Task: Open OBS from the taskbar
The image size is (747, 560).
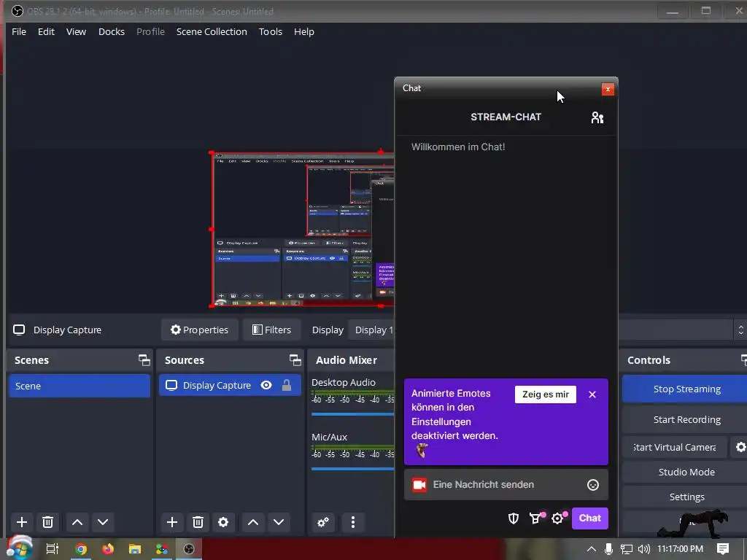Action: pos(189,549)
